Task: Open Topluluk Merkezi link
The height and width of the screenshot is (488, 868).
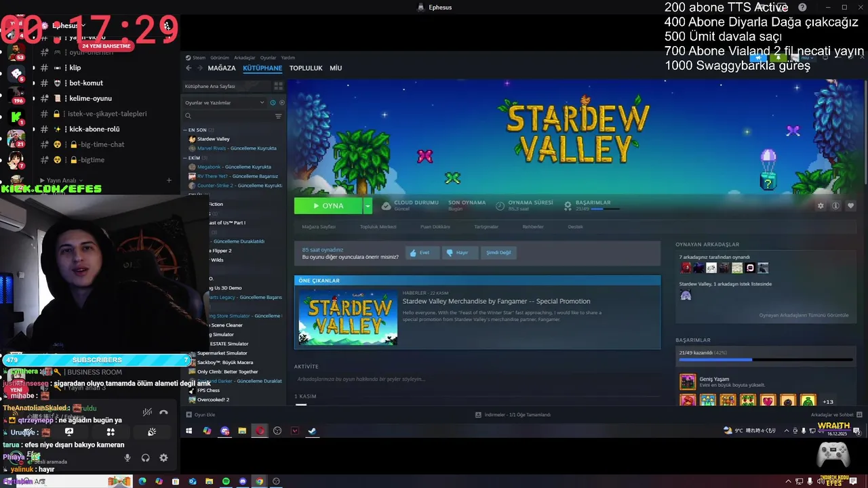Action: 378,226
